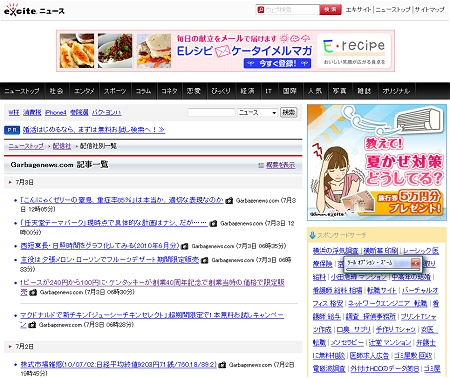
Task: Click ニューストップ in the breadcrumb
Action: point(26,146)
